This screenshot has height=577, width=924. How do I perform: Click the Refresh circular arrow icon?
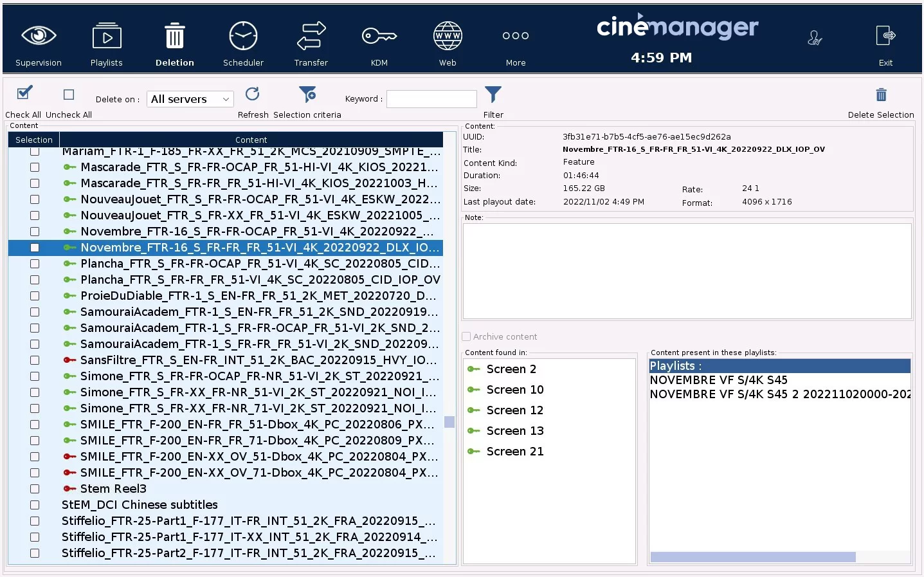click(x=253, y=95)
